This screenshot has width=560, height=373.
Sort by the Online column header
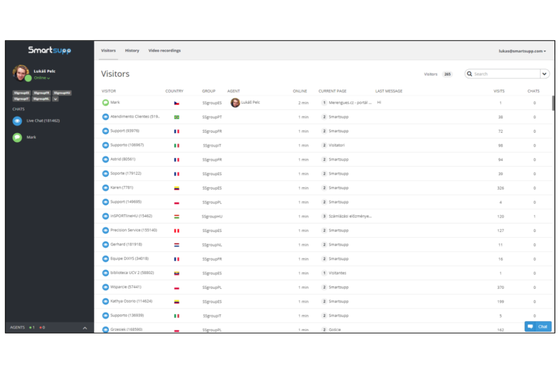(x=300, y=91)
